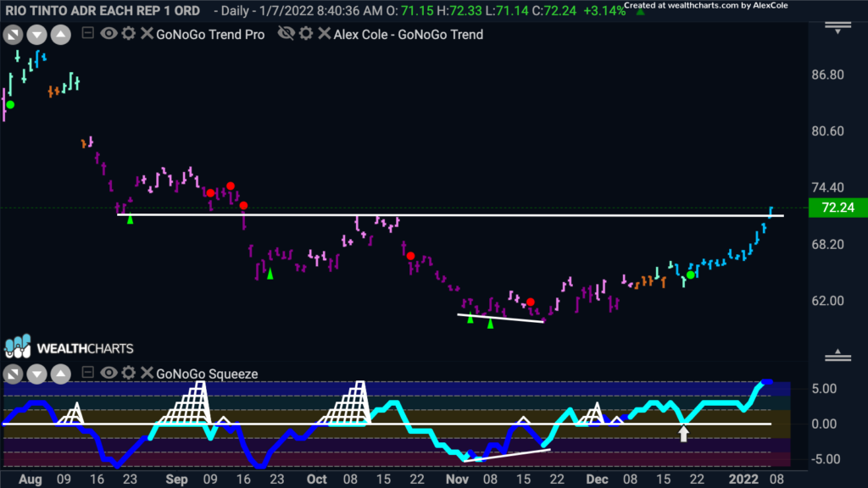Maximize the GoNoGo Squeeze pane
Viewport: 868px width, 488px height.
point(13,374)
